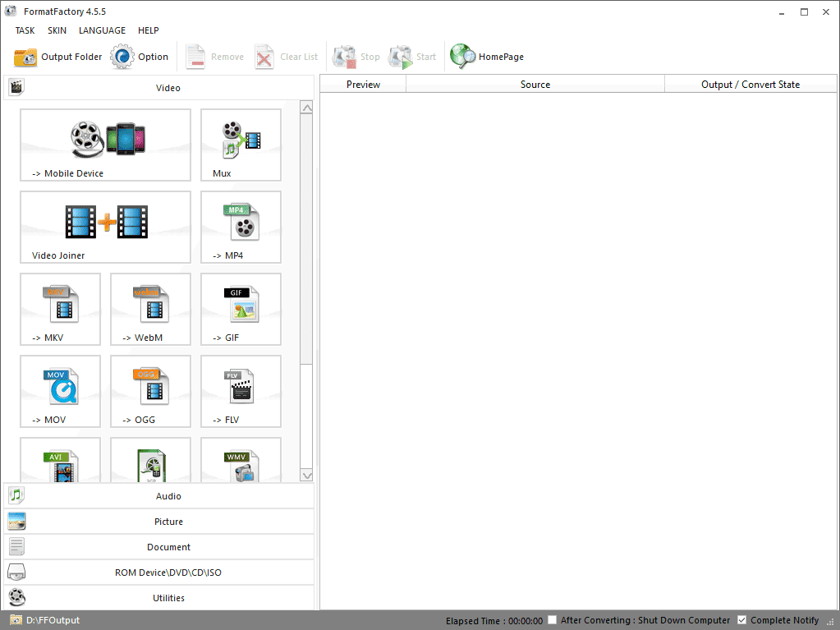Open the TASK menu
The image size is (840, 630).
click(25, 30)
